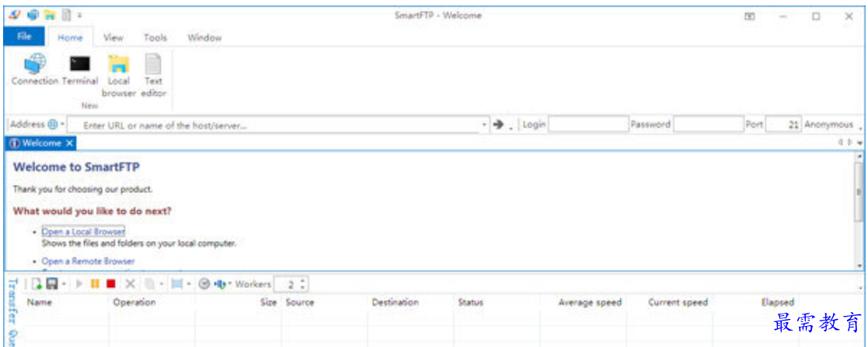Click the blue layout icon in queue toolbar
868x347 pixels.
177,284
